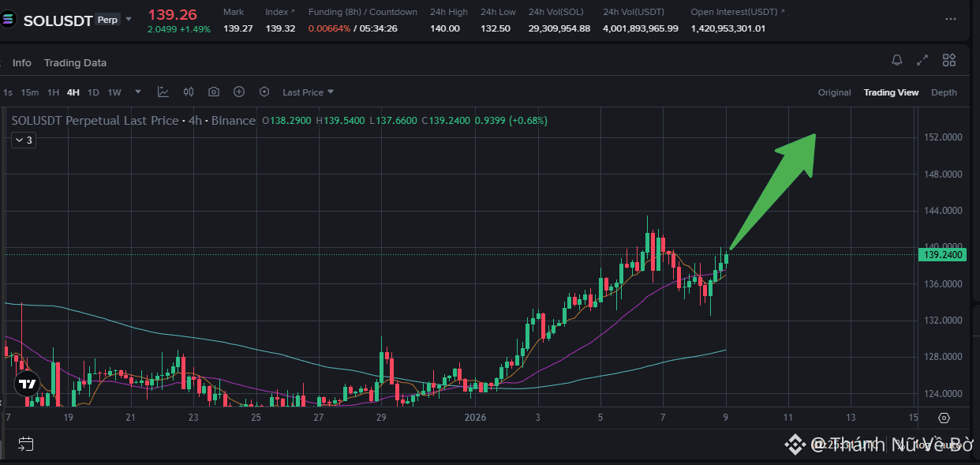This screenshot has height=465, width=980.
Task: Click the 24h High value 140.00
Action: tap(445, 28)
